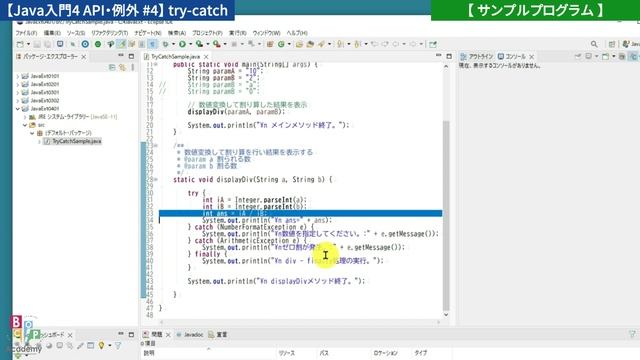The width and height of the screenshot is (640, 360).
Task: Click the New Java Class icon
Action: click(281, 44)
